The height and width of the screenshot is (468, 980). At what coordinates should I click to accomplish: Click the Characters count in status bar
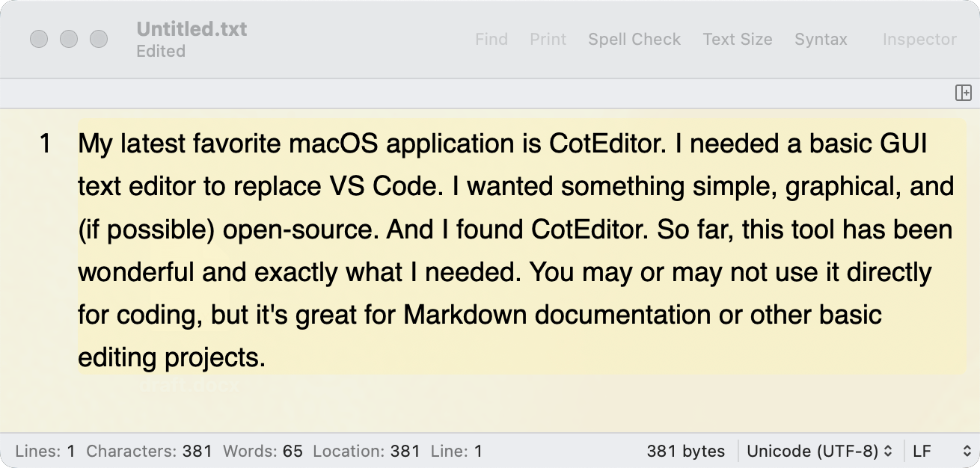[x=149, y=452]
